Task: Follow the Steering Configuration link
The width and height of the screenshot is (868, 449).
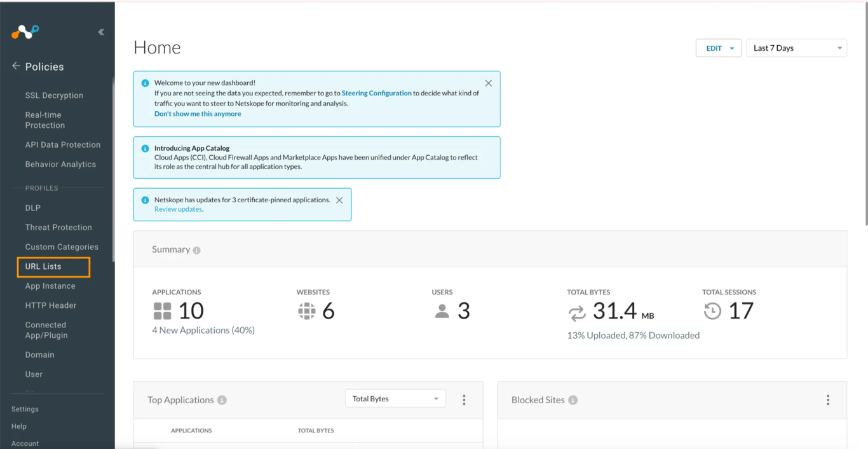Action: pos(377,93)
